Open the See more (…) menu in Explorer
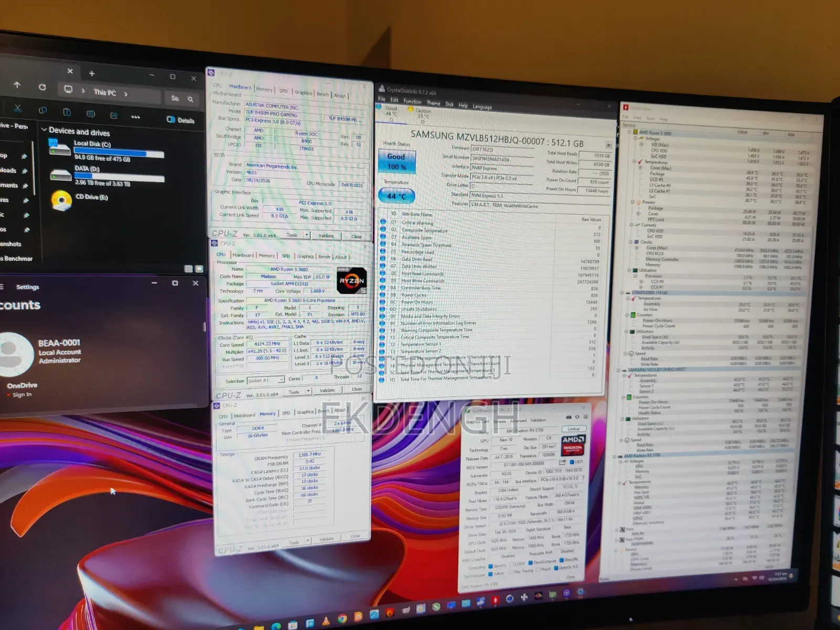The image size is (840, 630). point(135,117)
